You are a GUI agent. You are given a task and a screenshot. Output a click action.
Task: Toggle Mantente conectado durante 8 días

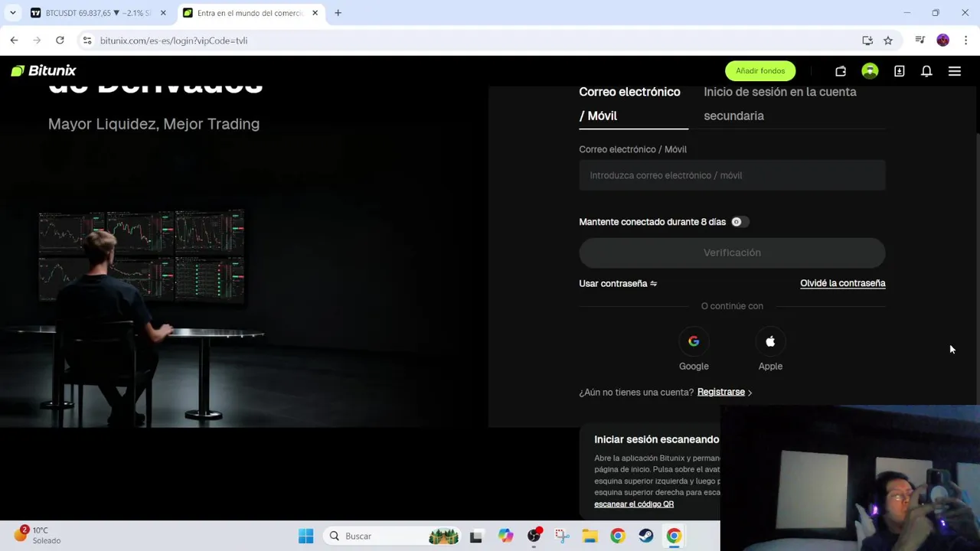(x=739, y=222)
